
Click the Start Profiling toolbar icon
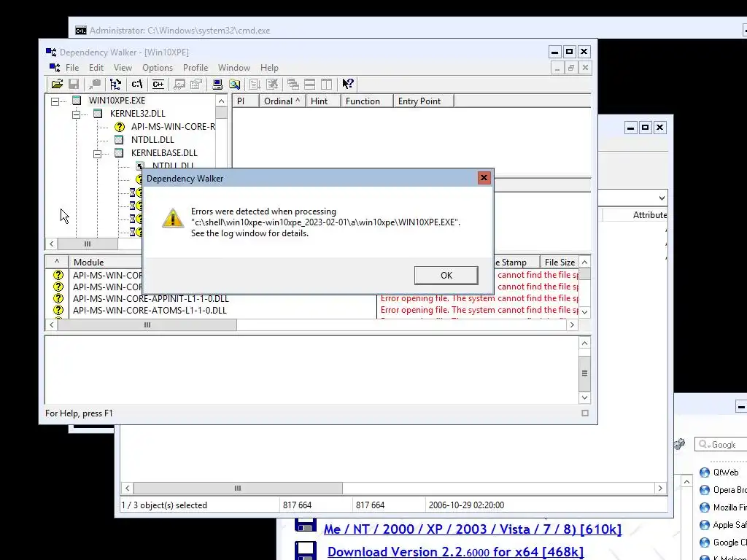pyautogui.click(x=255, y=85)
